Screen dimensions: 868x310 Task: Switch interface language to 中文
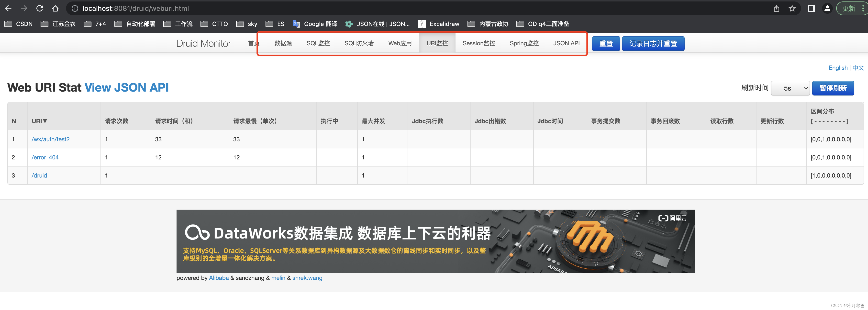[858, 67]
